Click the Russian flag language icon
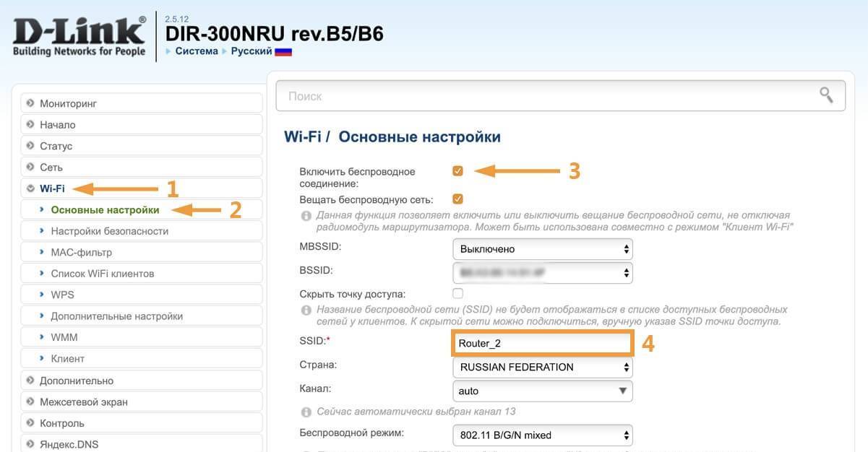This screenshot has width=868, height=452. click(x=283, y=52)
